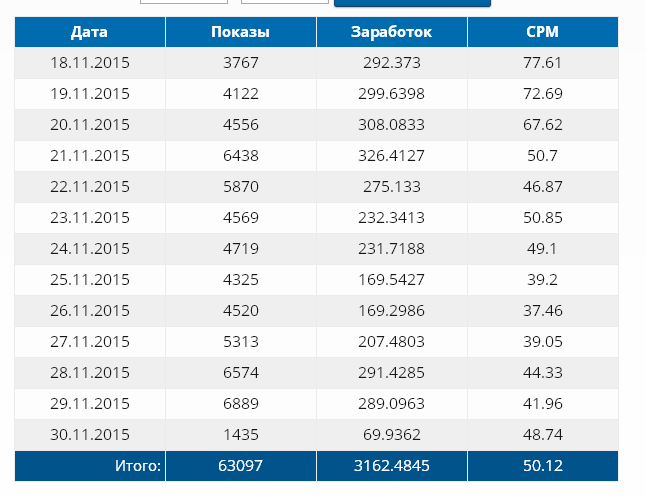Select the 21.11.2015 date cell
646x497 pixels.
coord(90,156)
